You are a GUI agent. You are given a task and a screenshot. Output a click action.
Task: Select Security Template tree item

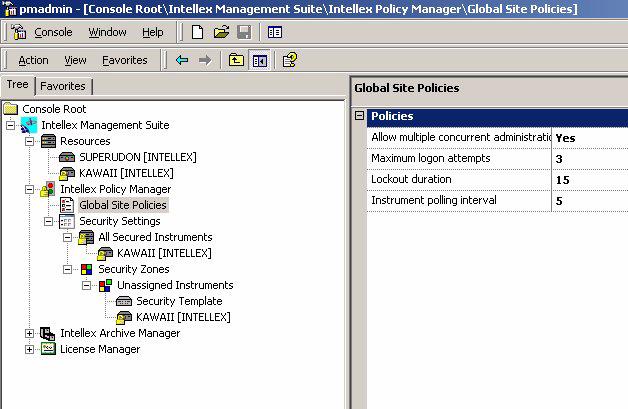(x=179, y=301)
